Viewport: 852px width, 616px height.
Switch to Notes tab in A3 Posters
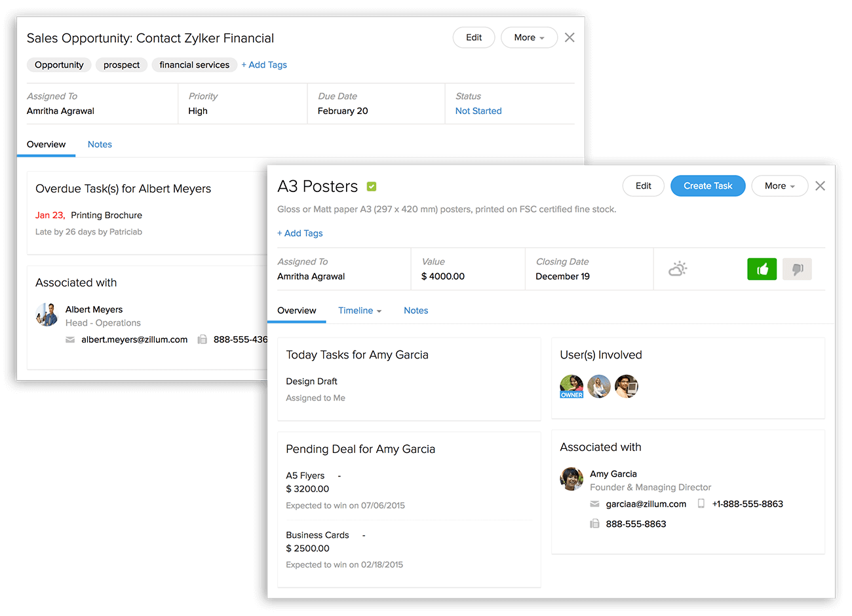[416, 311]
